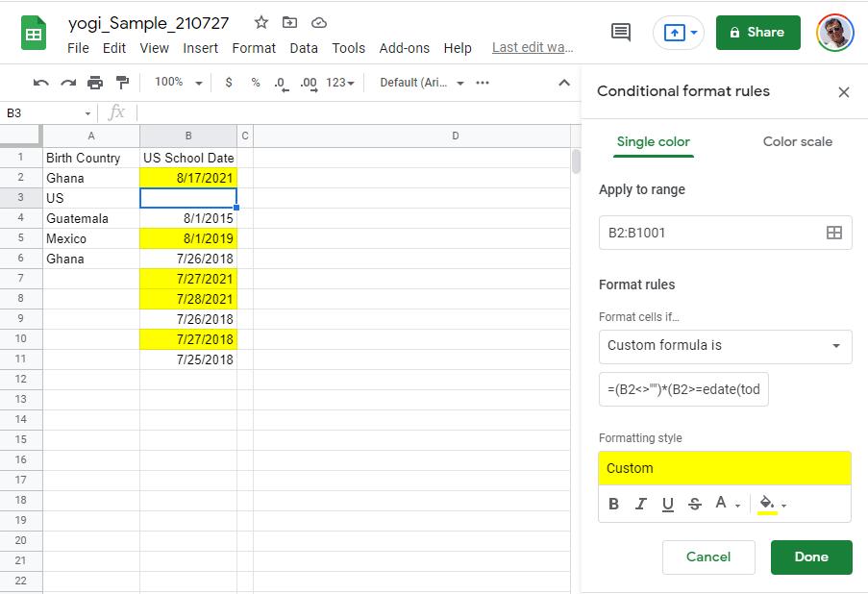The width and height of the screenshot is (868, 594).
Task: Decrease decimal places icon
Action: 280,83
